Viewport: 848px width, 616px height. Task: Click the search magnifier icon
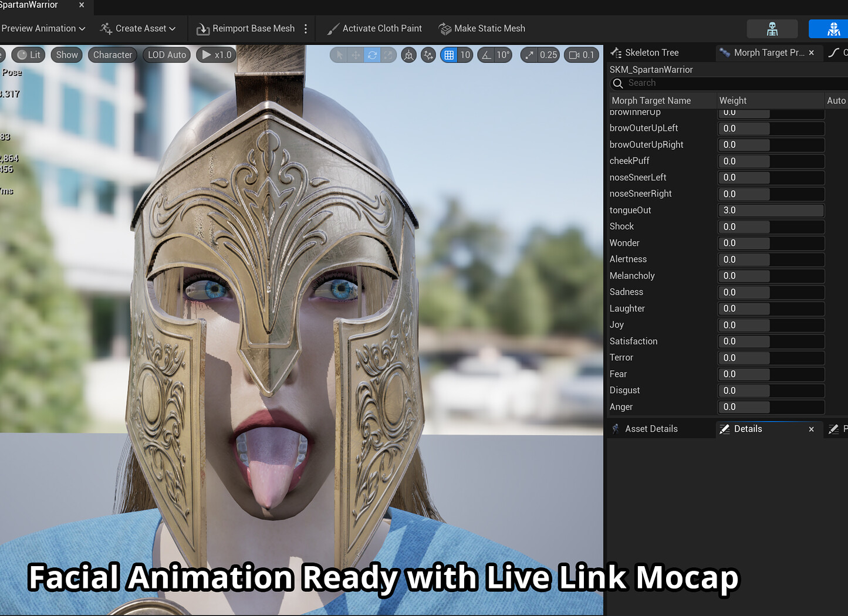617,84
